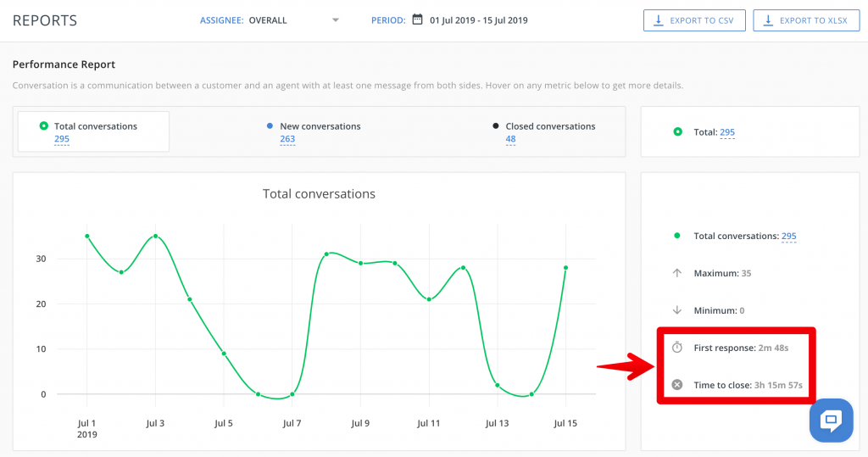Click the Jul 5 data point on the chart
The image size is (868, 457).
pyautogui.click(x=224, y=354)
